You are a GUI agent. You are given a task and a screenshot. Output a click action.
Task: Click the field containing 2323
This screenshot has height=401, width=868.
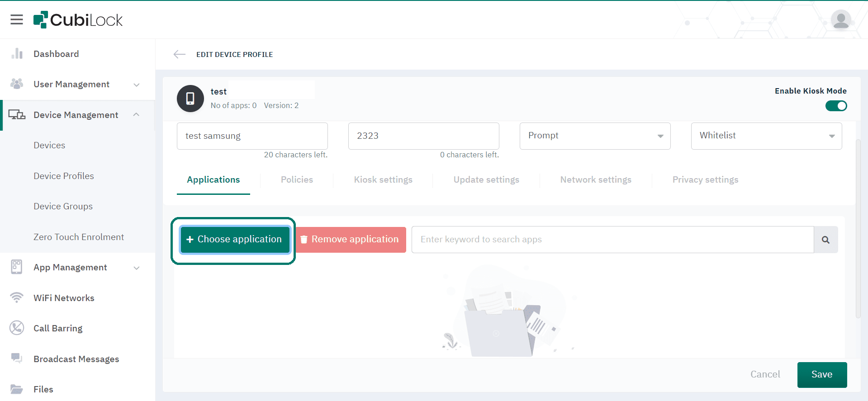click(424, 136)
